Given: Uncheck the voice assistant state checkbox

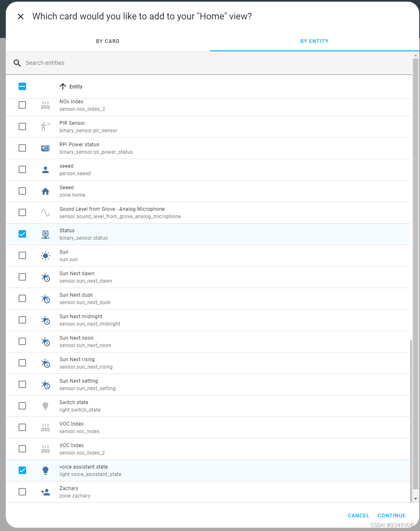Looking at the screenshot, I should pos(22,470).
